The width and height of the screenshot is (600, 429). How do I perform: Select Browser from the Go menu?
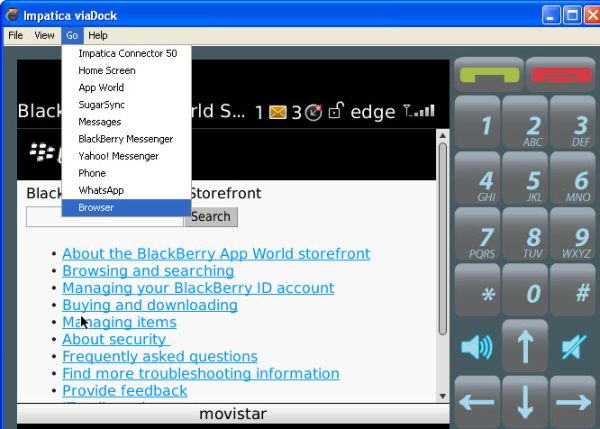click(x=96, y=208)
